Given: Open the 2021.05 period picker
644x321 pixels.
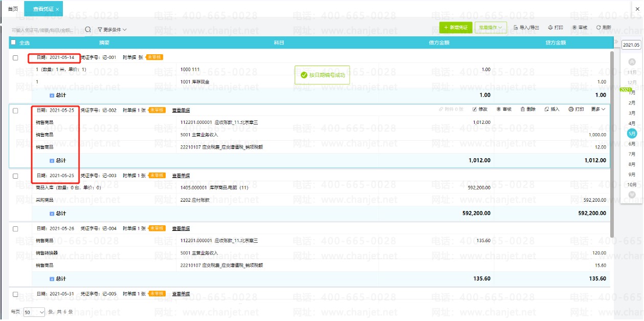Looking at the screenshot, I should coord(631,45).
